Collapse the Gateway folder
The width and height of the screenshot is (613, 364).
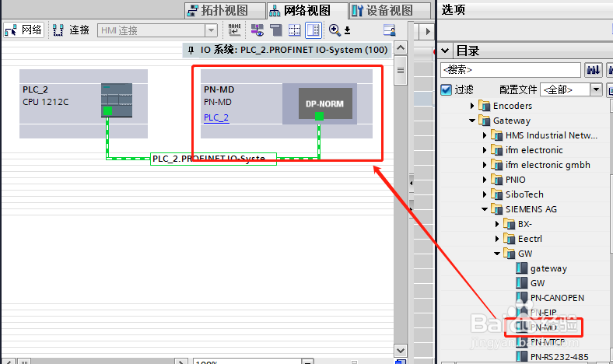coord(472,121)
